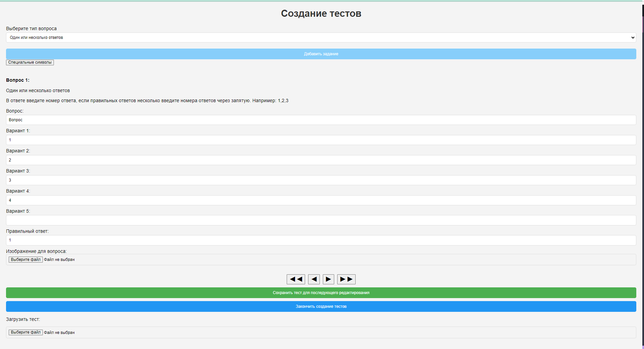Choose file for question image
Screen dimensions: 644x349
[x=26, y=260]
